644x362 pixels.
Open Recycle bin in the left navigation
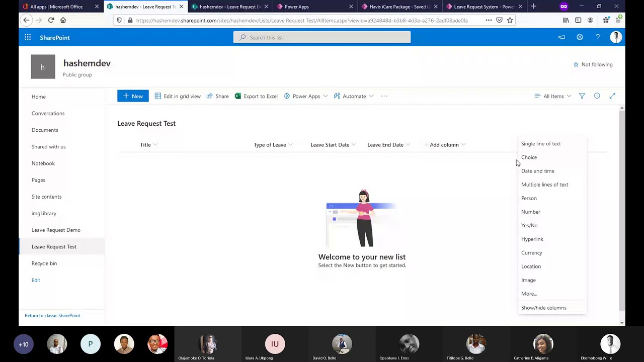coord(44,263)
